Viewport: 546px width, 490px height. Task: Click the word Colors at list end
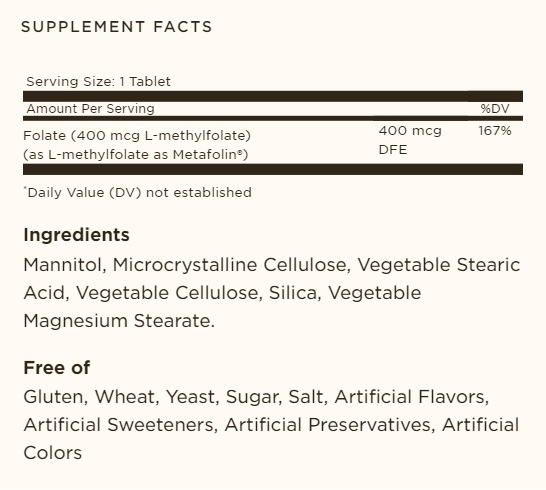click(53, 453)
